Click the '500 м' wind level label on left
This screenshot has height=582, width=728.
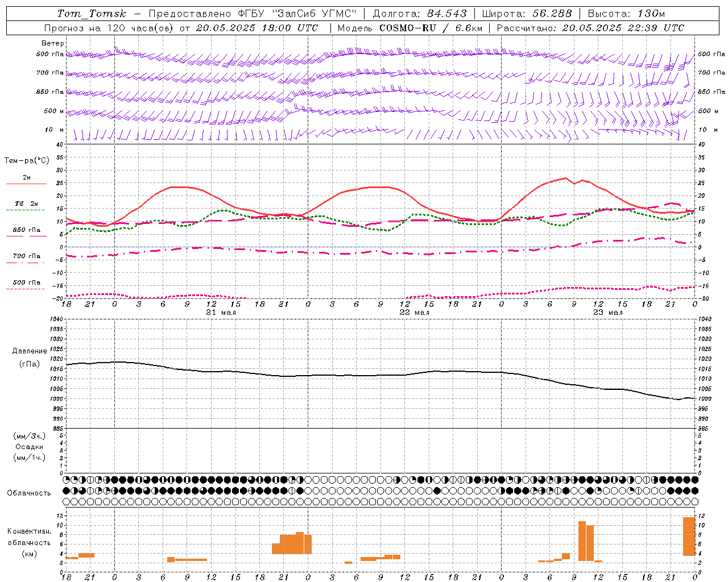click(54, 111)
